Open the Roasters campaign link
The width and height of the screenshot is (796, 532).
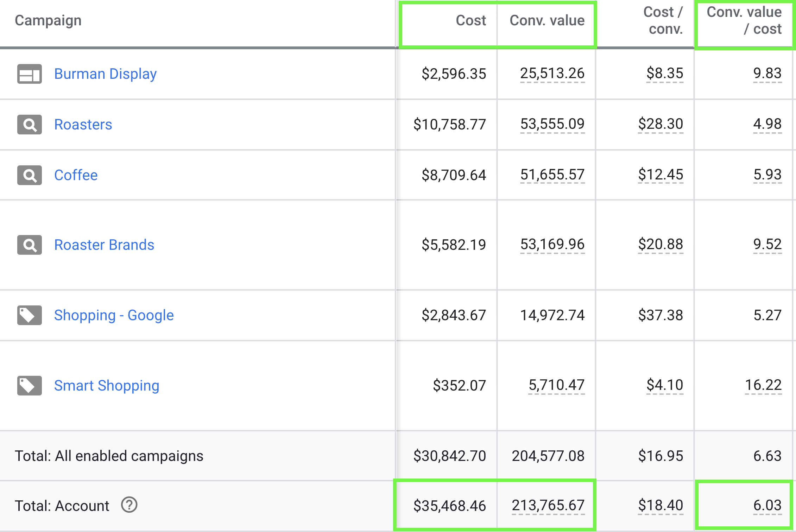tap(83, 125)
